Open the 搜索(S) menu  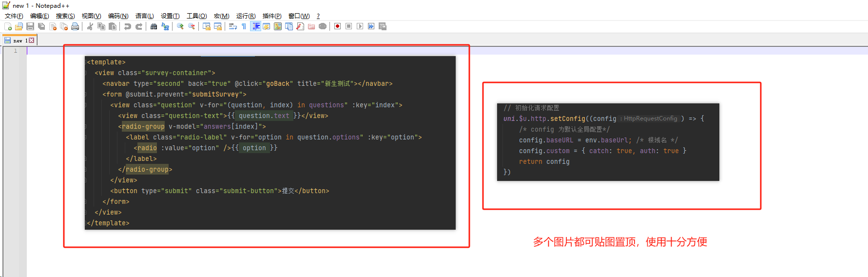pyautogui.click(x=65, y=16)
